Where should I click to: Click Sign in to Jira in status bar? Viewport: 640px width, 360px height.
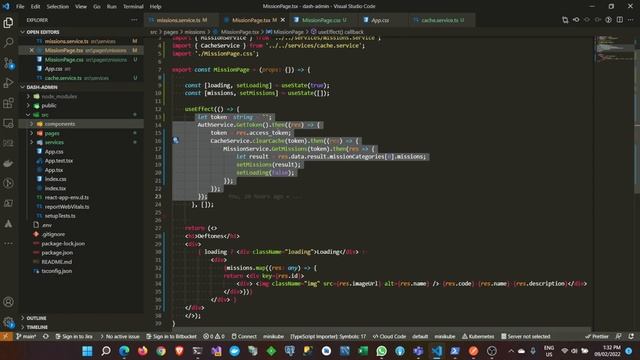(73, 336)
